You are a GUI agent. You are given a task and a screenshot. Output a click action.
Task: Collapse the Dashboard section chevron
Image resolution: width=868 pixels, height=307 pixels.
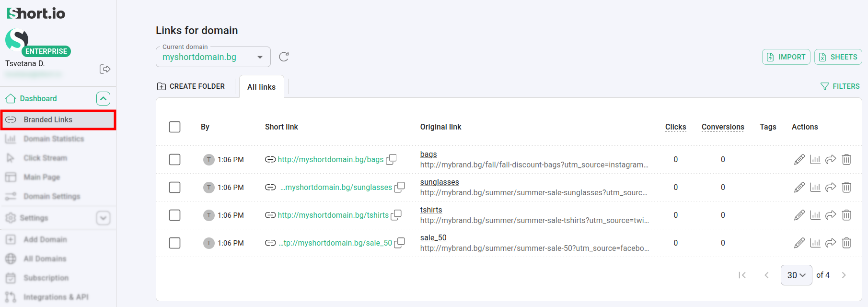pos(103,99)
